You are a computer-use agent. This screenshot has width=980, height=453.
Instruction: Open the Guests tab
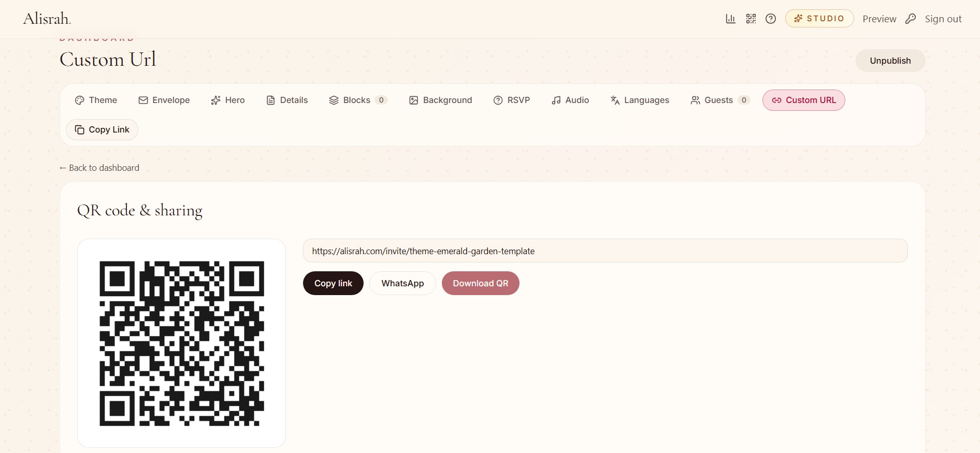pos(720,100)
